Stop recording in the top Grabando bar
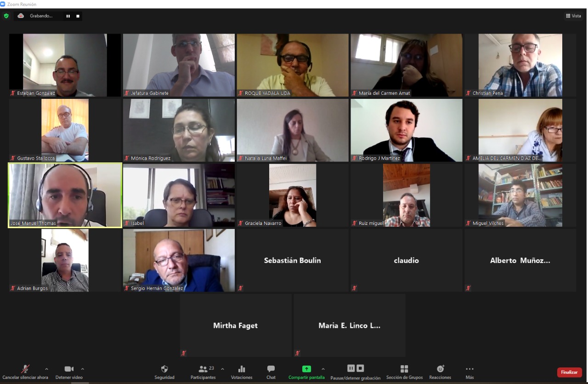The image size is (588, 384). [x=78, y=16]
